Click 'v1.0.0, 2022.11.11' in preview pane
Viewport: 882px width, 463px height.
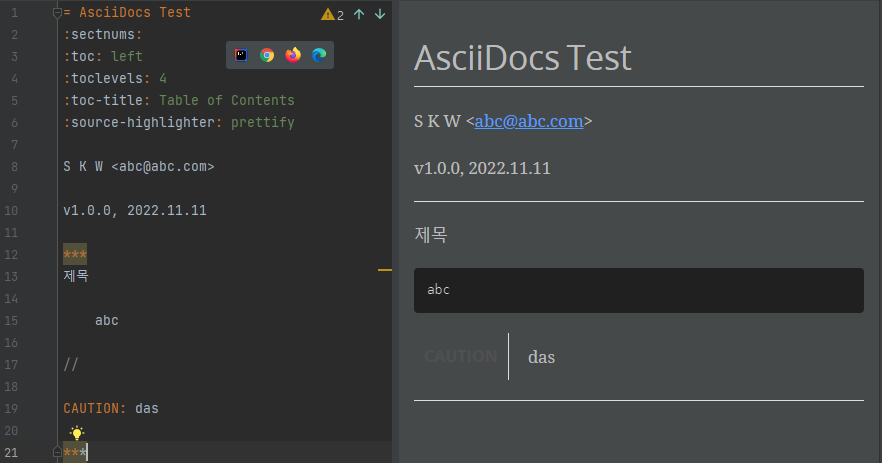[x=482, y=168]
